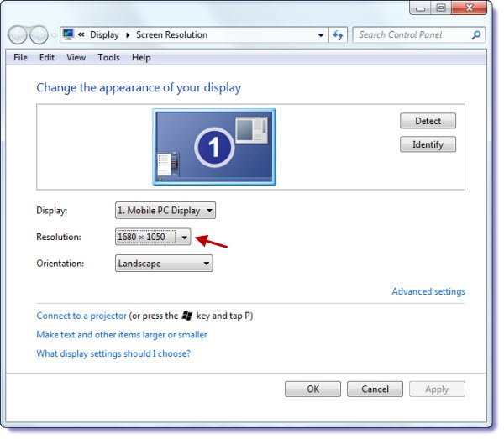The height and width of the screenshot is (439, 504).
Task: Open the Tools menu
Action: coord(108,57)
